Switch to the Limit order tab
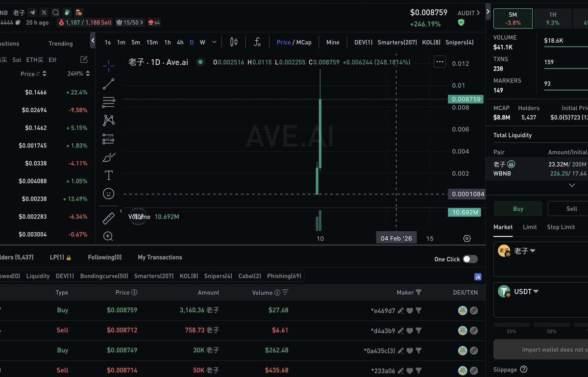The width and height of the screenshot is (588, 377). click(x=530, y=227)
